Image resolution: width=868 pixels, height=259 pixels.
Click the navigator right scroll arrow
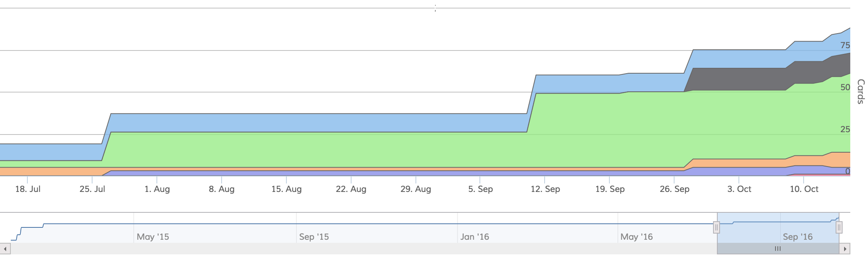tap(845, 249)
